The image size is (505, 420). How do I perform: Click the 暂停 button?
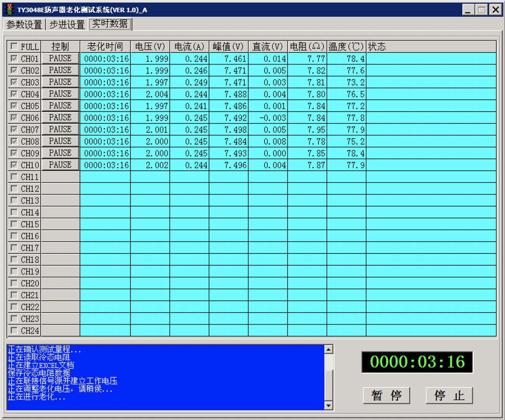click(x=386, y=396)
